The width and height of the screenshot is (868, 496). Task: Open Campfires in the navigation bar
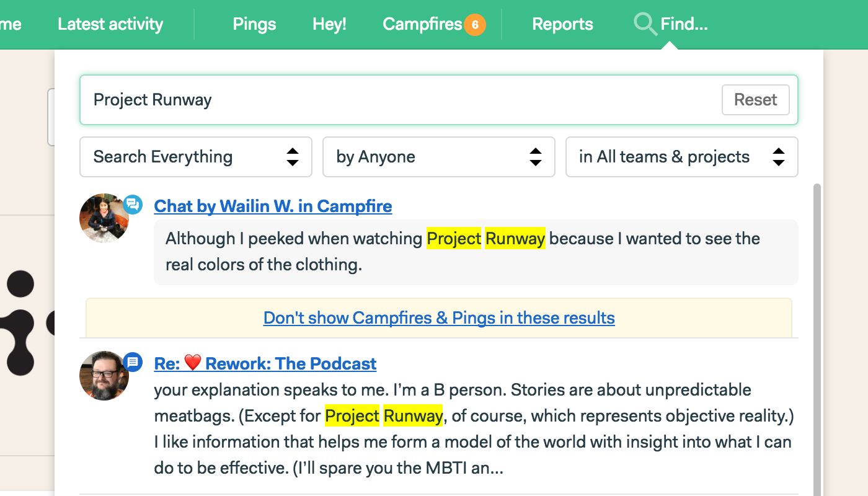[x=422, y=24]
